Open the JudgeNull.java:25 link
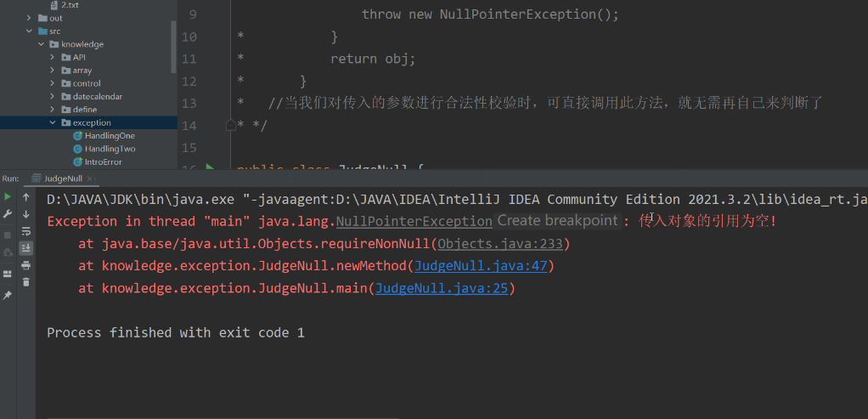The width and height of the screenshot is (868, 419). click(x=441, y=288)
